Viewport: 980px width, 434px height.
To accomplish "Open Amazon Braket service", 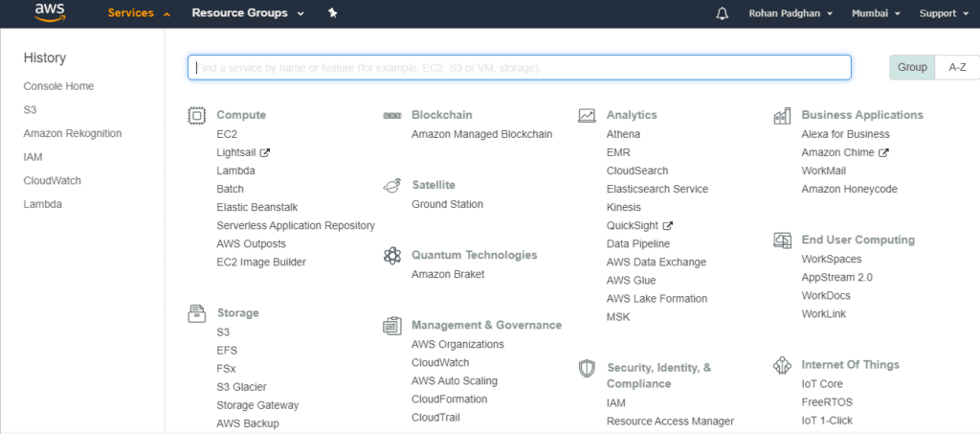I will (x=448, y=275).
